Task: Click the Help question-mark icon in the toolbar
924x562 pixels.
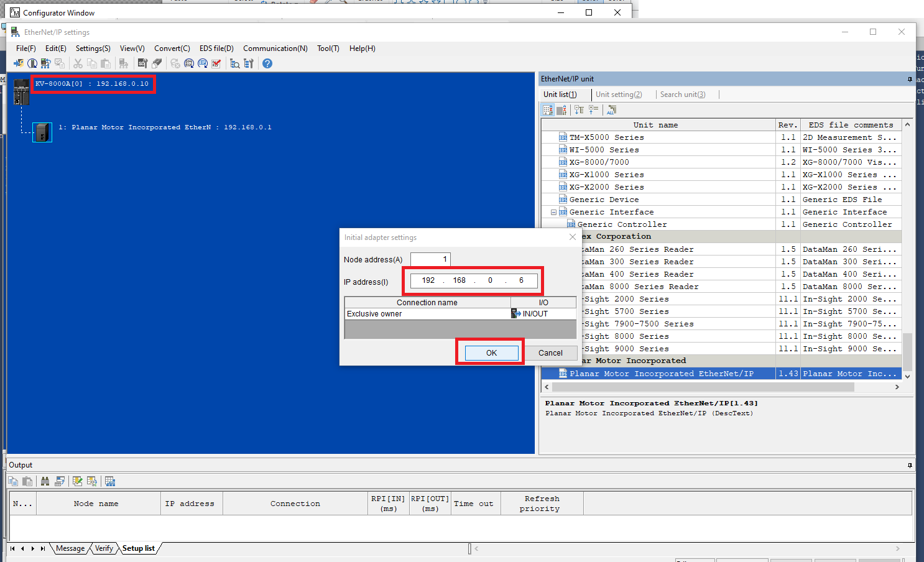Action: coord(267,63)
